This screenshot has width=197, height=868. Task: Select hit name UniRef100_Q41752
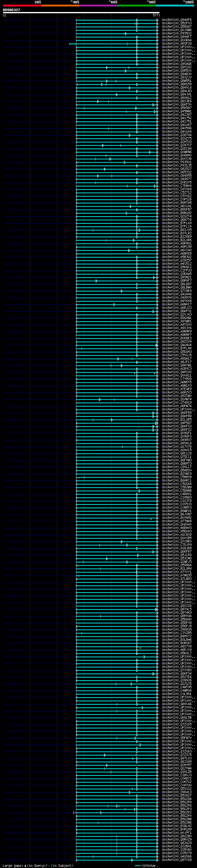[x=177, y=118]
